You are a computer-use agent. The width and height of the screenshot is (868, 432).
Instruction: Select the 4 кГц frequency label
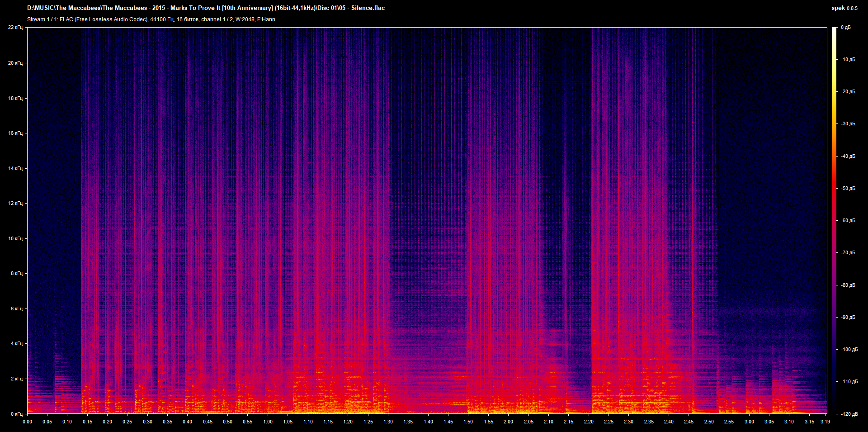[x=16, y=344]
